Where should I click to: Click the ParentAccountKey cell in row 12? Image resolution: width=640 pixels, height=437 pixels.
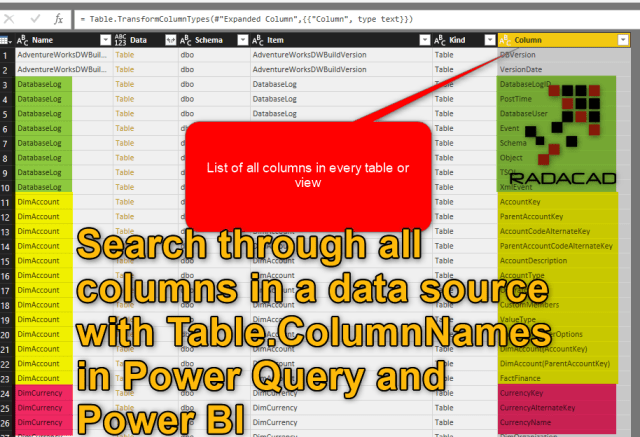[563, 216]
